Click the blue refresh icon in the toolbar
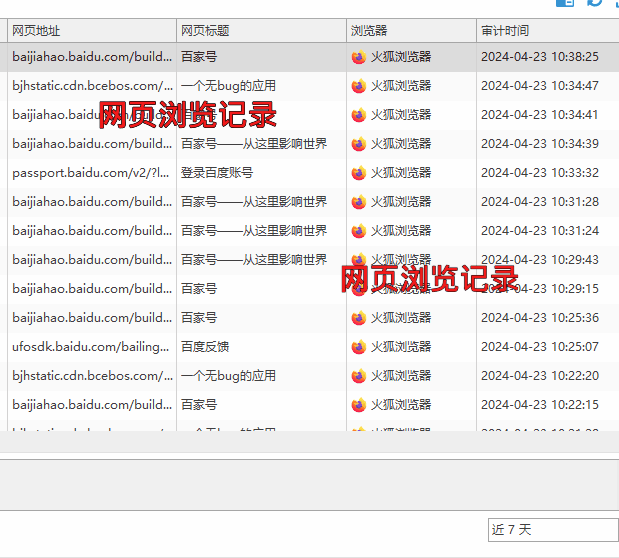The width and height of the screenshot is (619, 558). [594, 3]
